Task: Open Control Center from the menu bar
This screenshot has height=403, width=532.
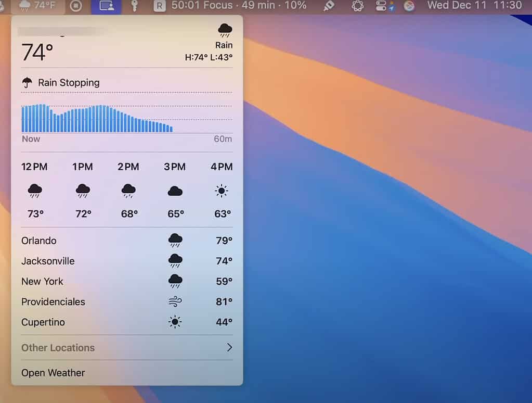Action: point(382,6)
